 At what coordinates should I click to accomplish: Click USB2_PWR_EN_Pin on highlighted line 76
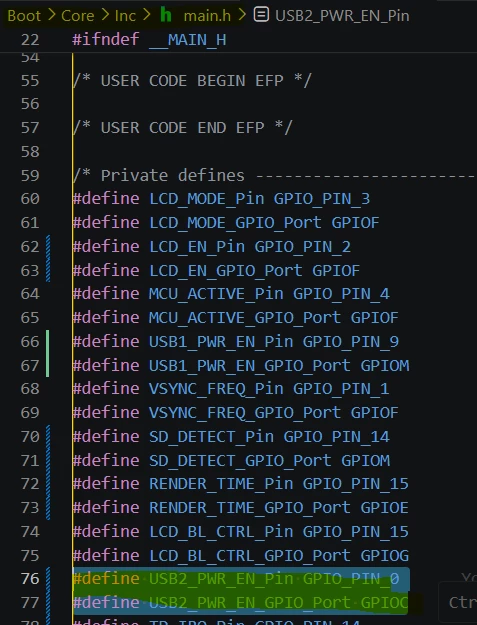(221, 579)
